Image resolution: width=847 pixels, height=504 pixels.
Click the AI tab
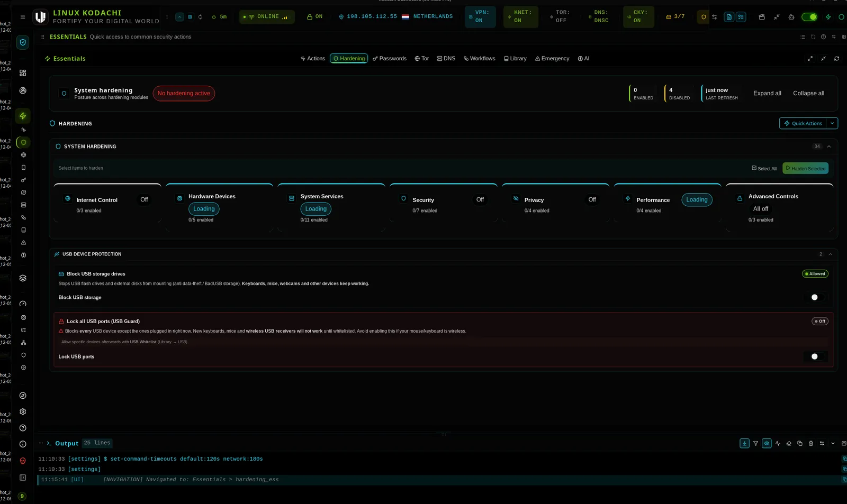tap(583, 59)
